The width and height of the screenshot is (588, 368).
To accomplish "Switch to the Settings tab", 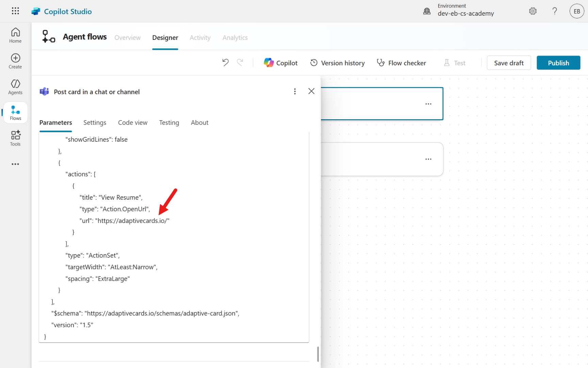I will tap(95, 123).
